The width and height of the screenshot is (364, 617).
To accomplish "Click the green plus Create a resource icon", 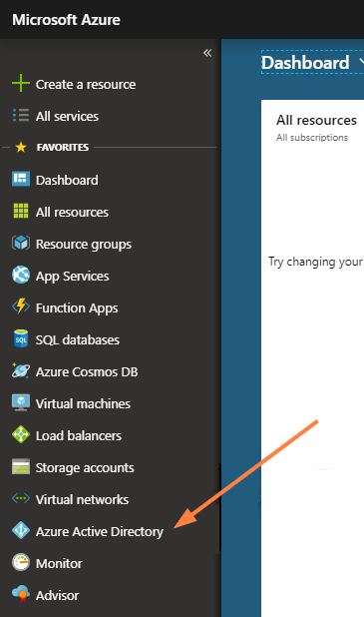I will tap(21, 84).
